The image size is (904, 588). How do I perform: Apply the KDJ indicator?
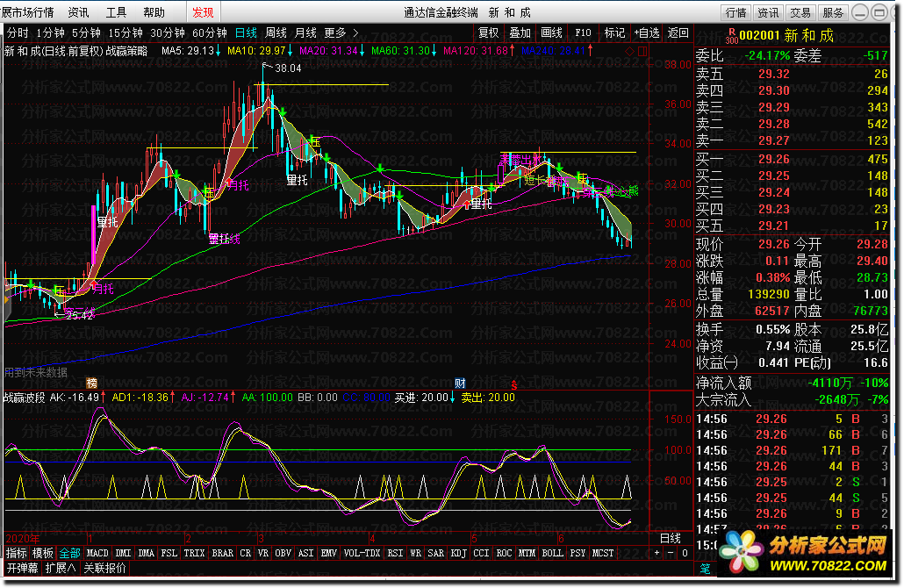point(459,553)
